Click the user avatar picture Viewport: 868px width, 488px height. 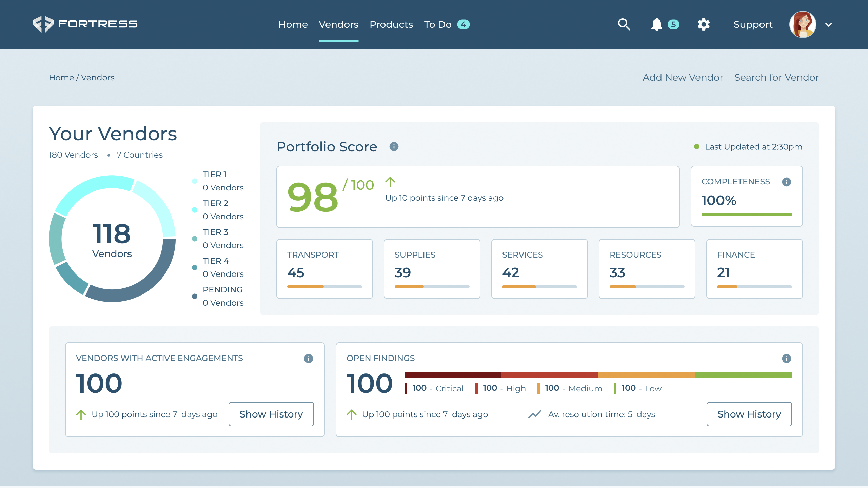point(803,24)
